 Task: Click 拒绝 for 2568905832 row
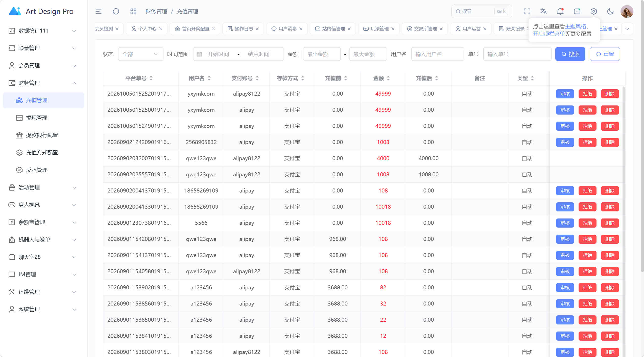tap(587, 142)
